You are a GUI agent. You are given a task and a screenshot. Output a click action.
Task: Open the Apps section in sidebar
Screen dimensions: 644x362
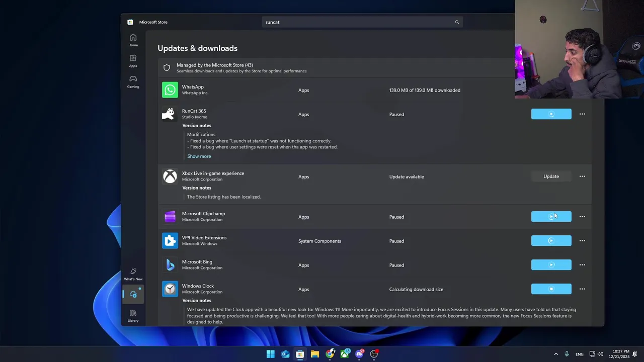tap(133, 61)
